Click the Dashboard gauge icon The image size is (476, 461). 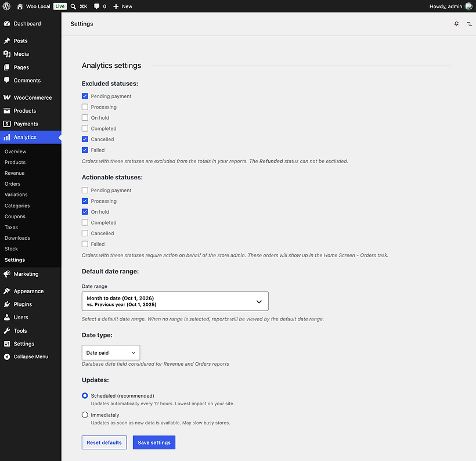pos(7,24)
